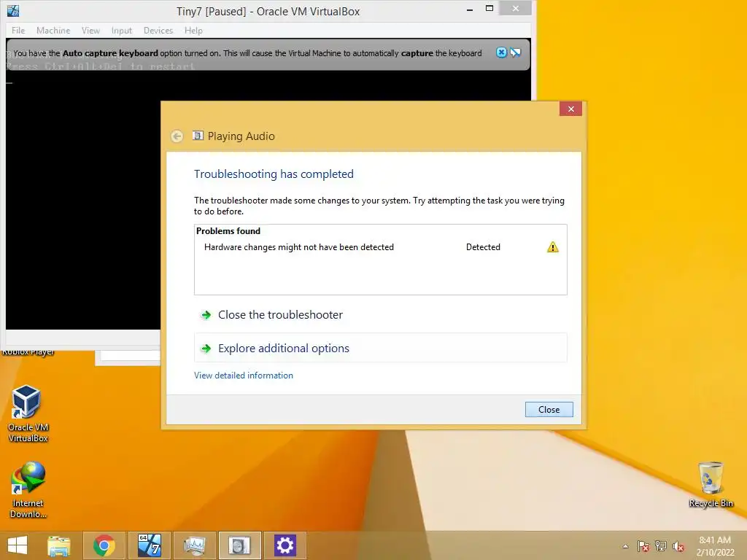Click the 'Detected' status text
This screenshot has width=747, height=560.
(x=483, y=247)
